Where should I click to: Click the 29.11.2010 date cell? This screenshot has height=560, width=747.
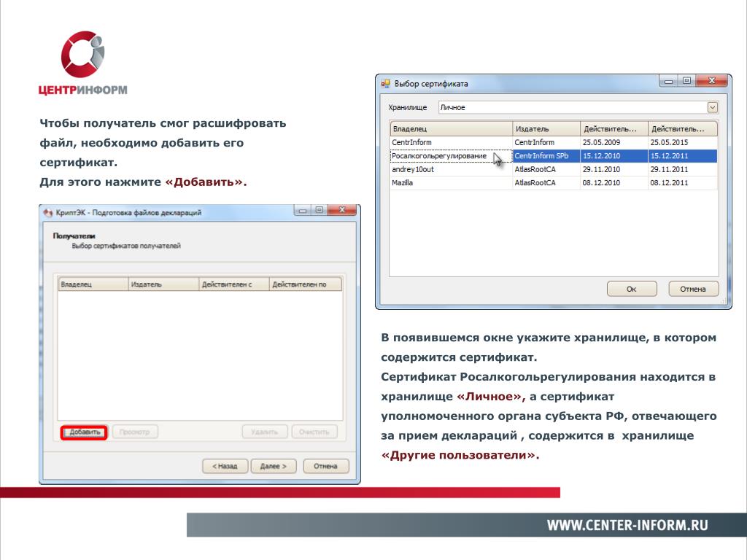pos(614,169)
